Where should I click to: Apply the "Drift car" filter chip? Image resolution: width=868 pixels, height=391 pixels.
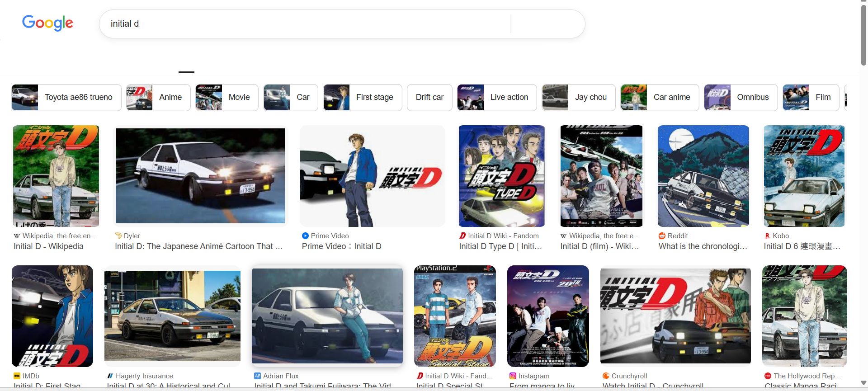click(x=429, y=97)
